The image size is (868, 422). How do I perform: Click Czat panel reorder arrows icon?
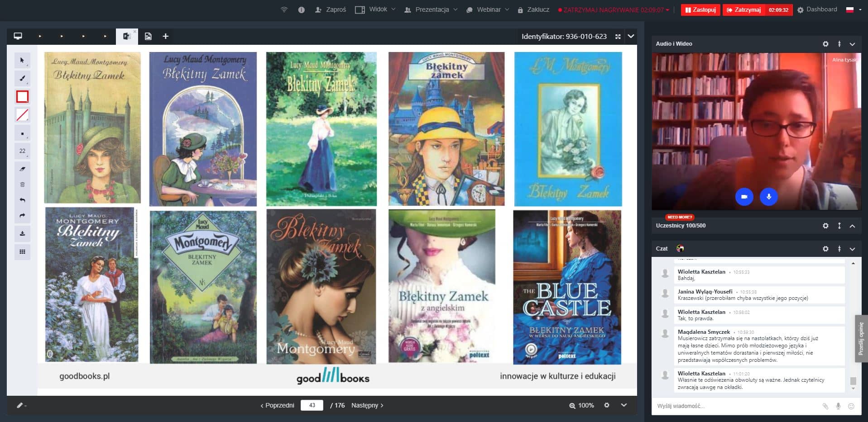pos(839,249)
